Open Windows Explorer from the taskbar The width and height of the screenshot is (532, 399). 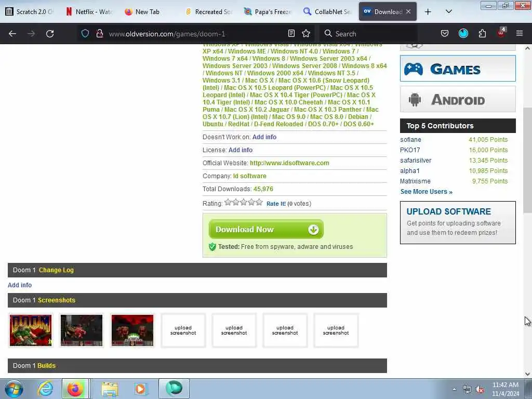tap(110, 389)
